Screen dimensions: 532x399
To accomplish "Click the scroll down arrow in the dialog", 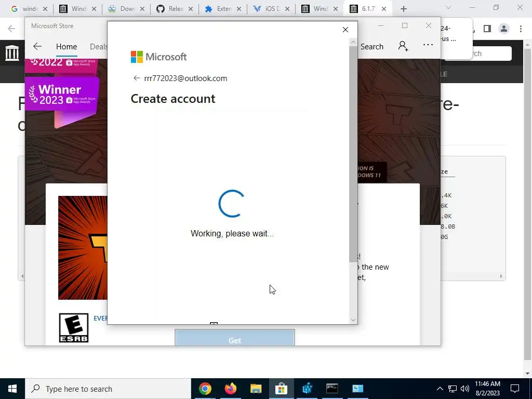I will coord(353,320).
